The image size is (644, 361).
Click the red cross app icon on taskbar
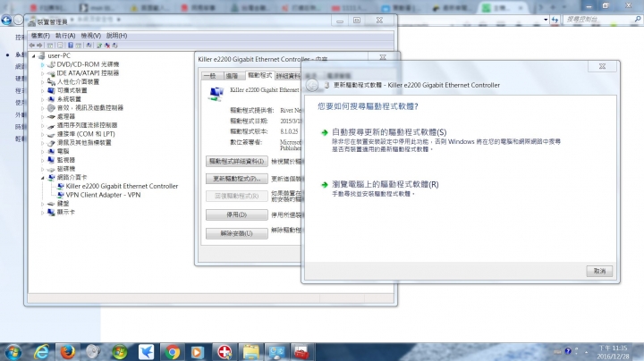click(225, 352)
